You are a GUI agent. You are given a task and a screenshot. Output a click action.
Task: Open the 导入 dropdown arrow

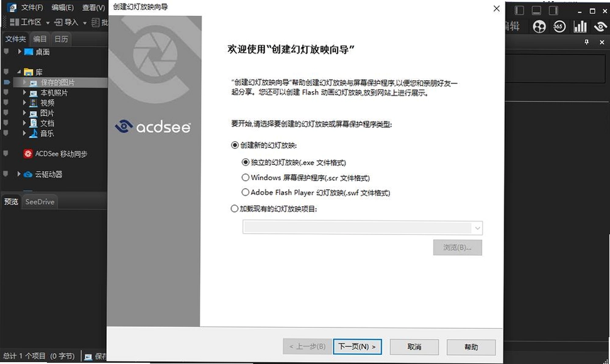tap(85, 23)
